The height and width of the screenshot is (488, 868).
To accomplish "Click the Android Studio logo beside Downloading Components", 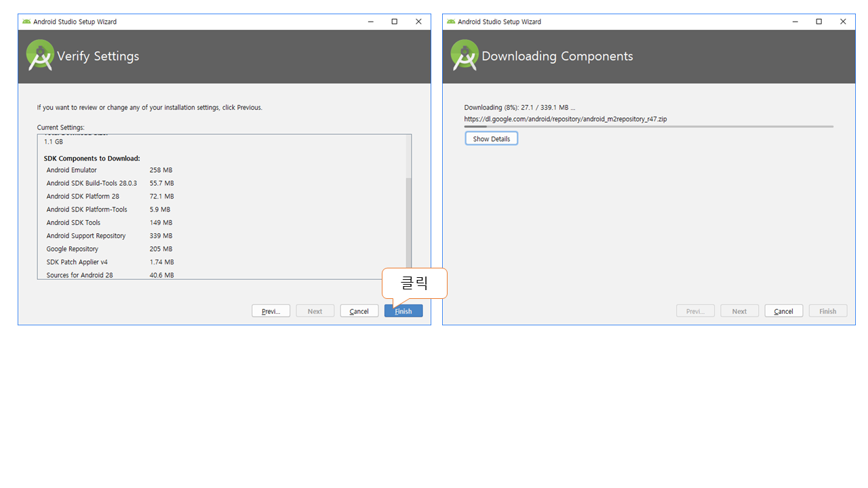I will pos(465,56).
